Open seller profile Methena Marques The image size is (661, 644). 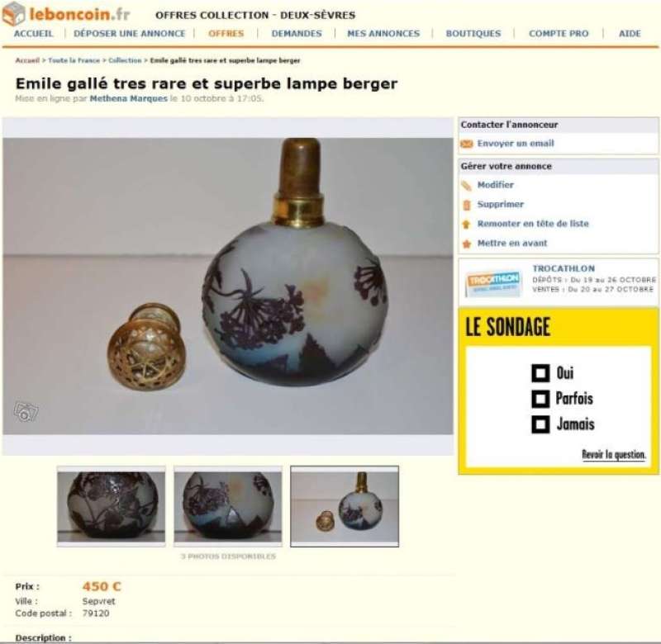pos(129,98)
